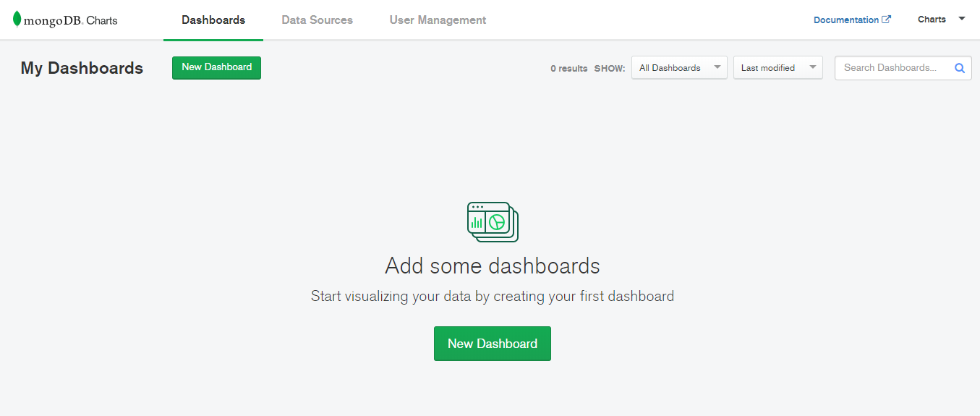Viewport: 980px width, 416px height.
Task: Open the Last modified sort dropdown
Action: click(x=777, y=68)
